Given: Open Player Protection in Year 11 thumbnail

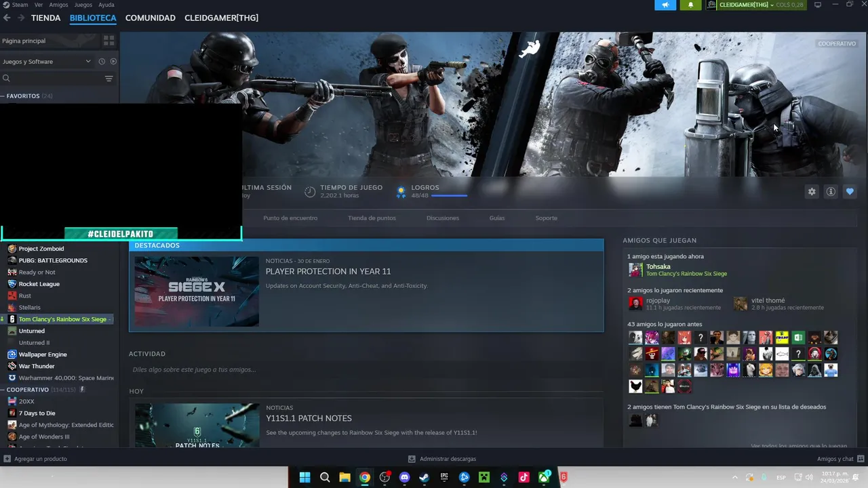Looking at the screenshot, I should [197, 291].
